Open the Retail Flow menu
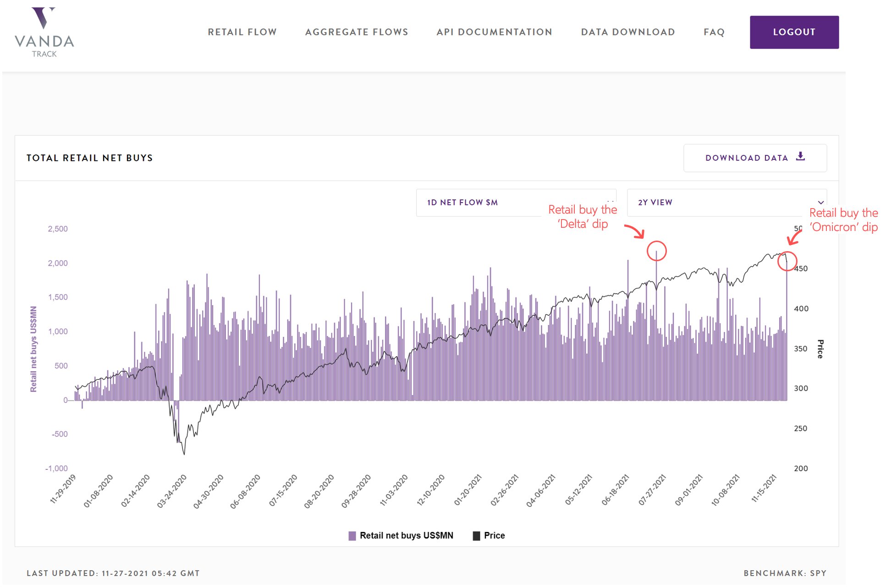The image size is (886, 588). [242, 32]
